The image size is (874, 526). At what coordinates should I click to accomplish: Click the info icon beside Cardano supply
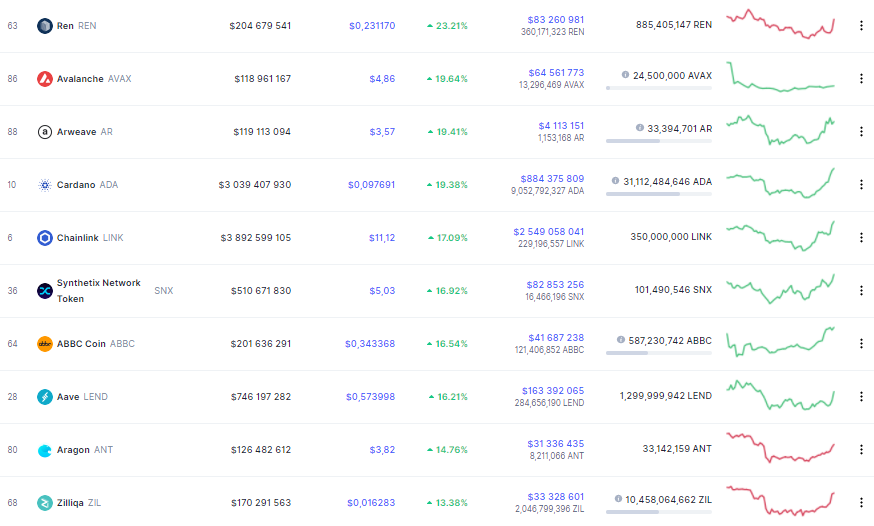[615, 181]
